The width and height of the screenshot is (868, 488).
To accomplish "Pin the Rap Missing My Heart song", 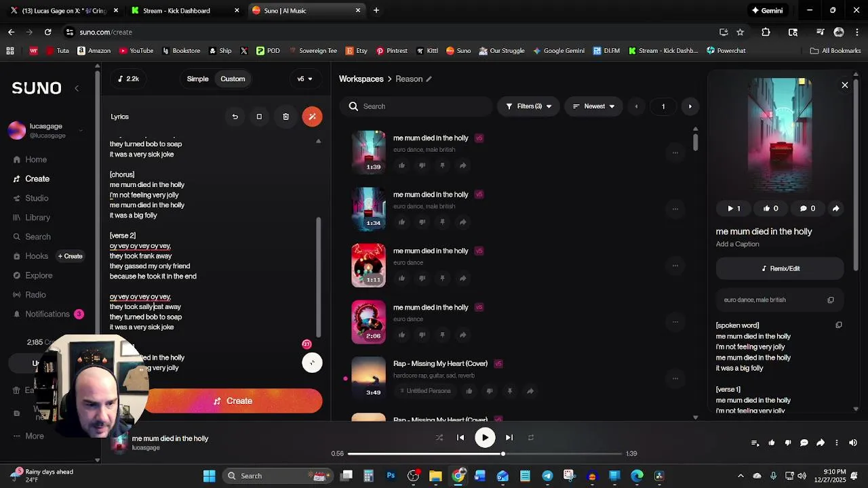I will tap(509, 391).
